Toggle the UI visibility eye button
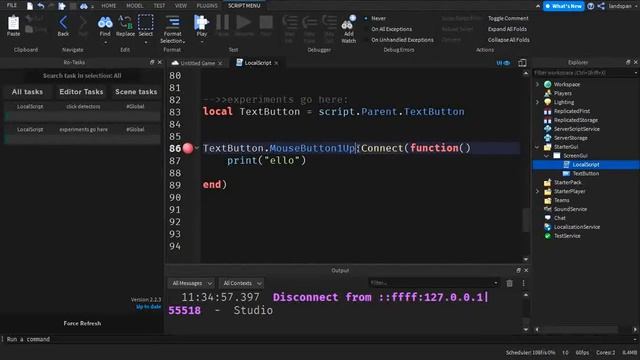This screenshot has height=360, width=640. pyautogui.click(x=503, y=63)
